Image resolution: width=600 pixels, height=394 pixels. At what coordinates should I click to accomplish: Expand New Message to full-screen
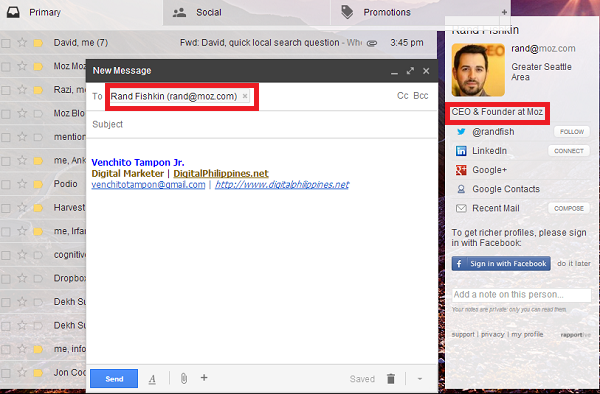click(410, 71)
